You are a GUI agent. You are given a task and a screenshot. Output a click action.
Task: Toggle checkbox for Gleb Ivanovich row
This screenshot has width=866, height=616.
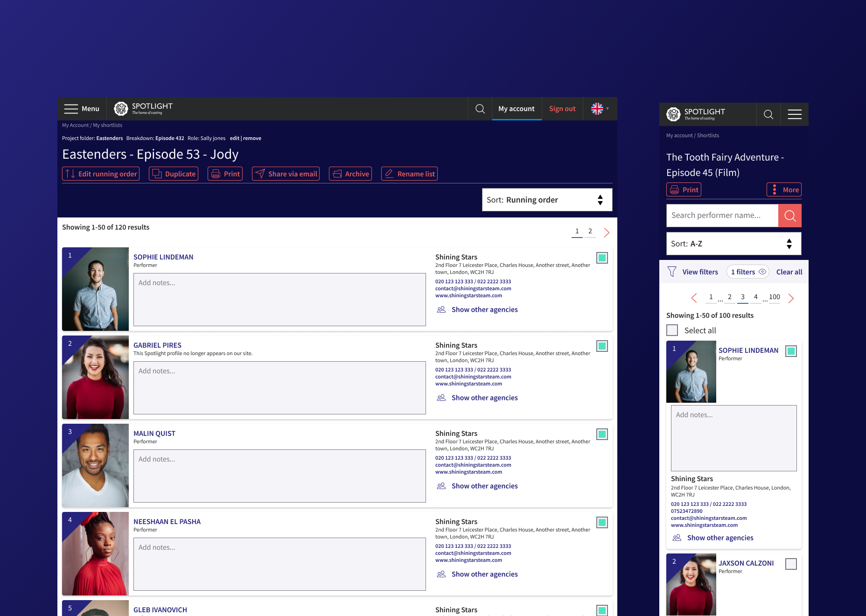click(602, 610)
